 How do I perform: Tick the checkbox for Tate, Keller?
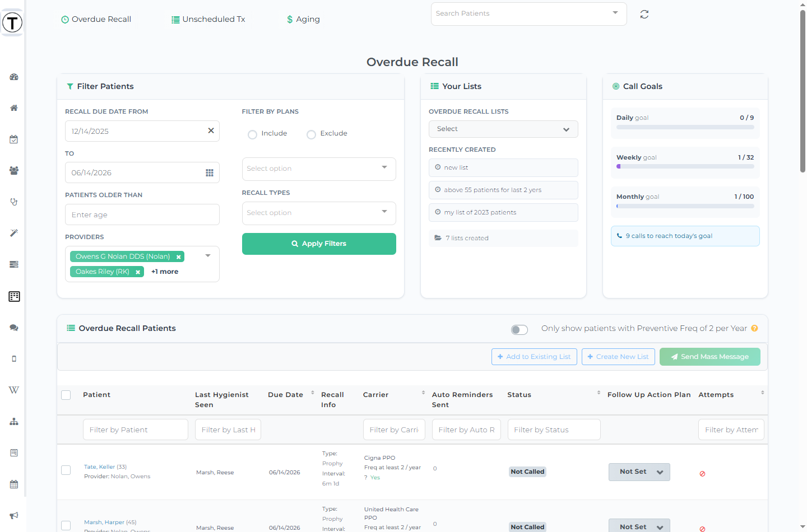pyautogui.click(x=66, y=470)
